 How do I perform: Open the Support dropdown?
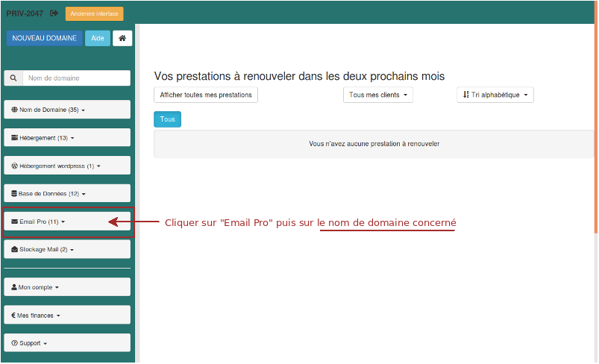pos(67,343)
